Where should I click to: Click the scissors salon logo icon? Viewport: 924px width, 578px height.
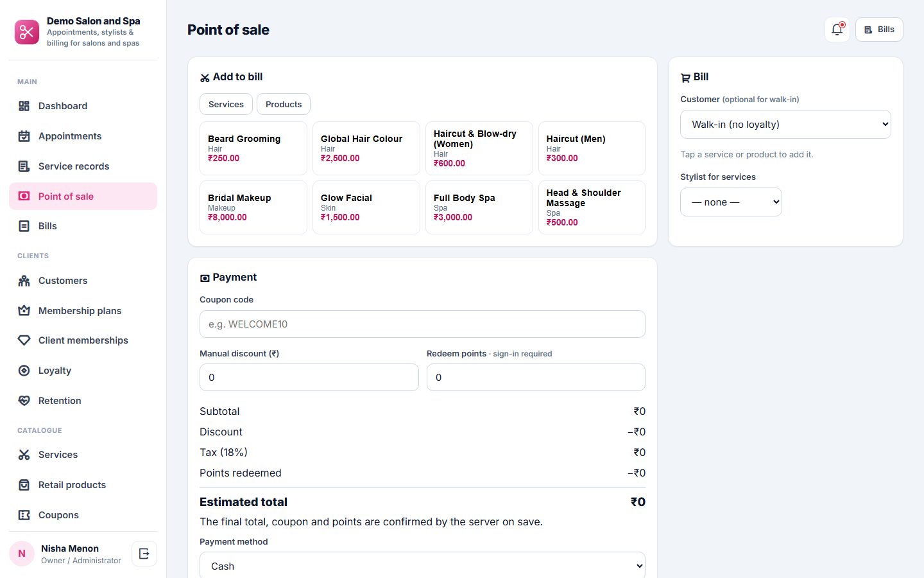click(27, 32)
